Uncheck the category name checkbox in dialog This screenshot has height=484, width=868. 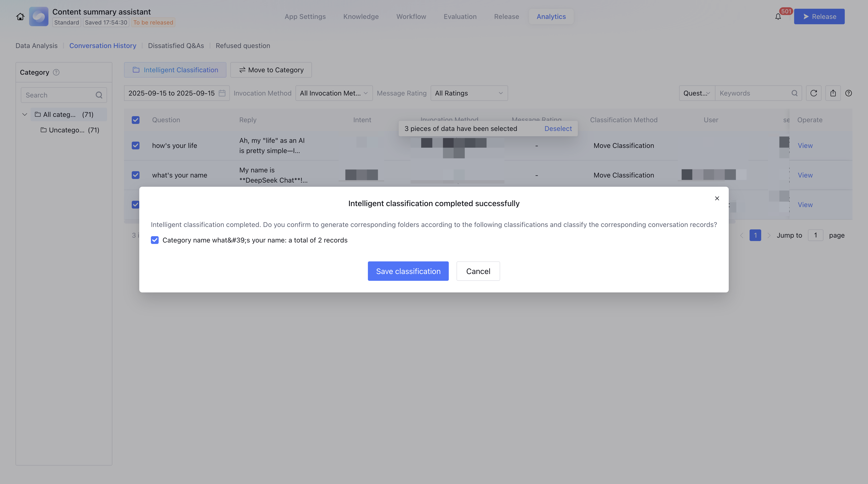(155, 240)
